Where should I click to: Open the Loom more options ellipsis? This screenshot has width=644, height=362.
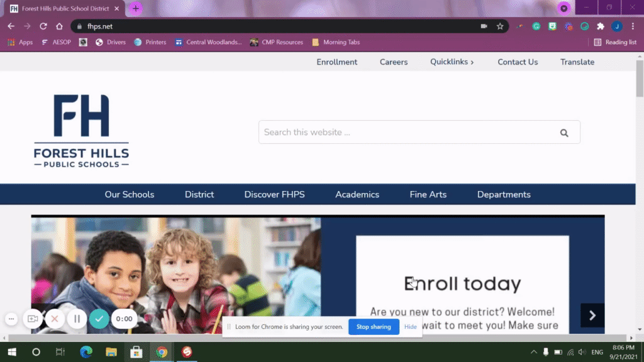click(11, 319)
